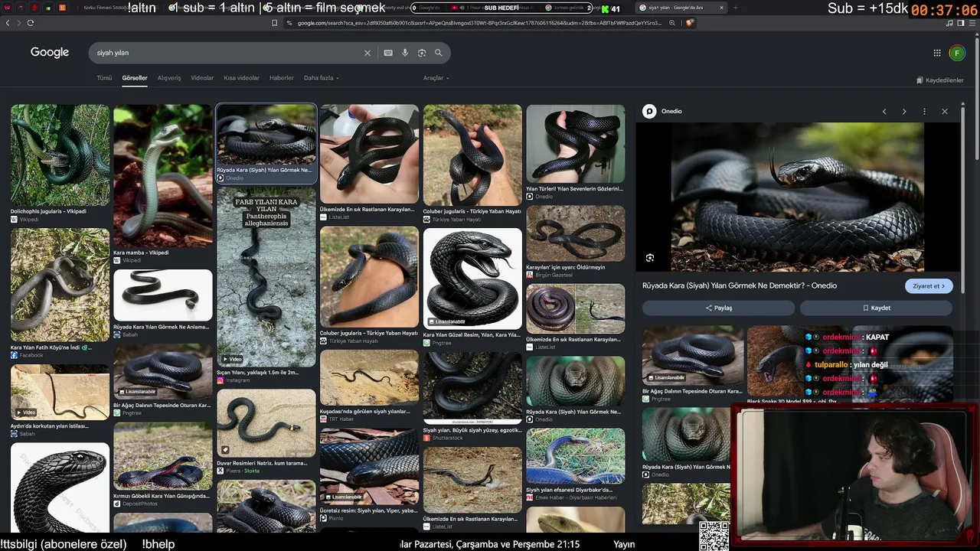Image resolution: width=980 pixels, height=551 pixels.
Task: Open the Ücretsiz resim: Siyah yılan, Viper image
Action: (369, 466)
